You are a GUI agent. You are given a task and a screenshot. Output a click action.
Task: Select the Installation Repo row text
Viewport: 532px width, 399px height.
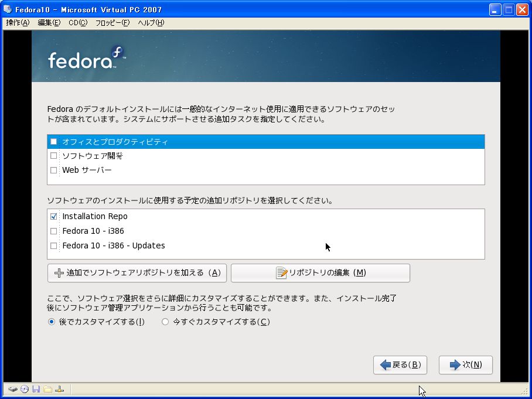coord(95,216)
